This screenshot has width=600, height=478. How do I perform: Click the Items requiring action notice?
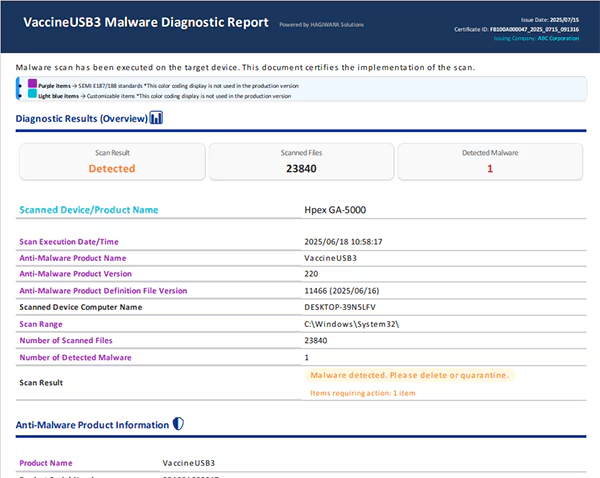click(x=361, y=393)
